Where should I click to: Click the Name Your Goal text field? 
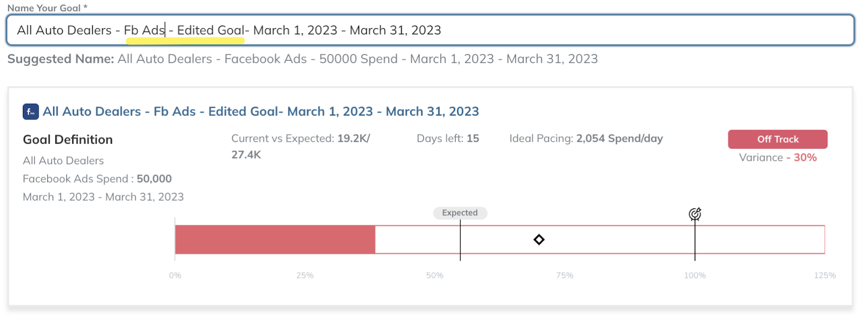430,30
